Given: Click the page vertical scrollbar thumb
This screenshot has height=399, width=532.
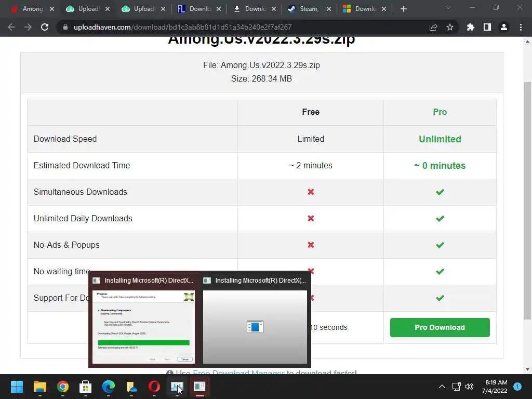Looking at the screenshot, I should click(528, 201).
